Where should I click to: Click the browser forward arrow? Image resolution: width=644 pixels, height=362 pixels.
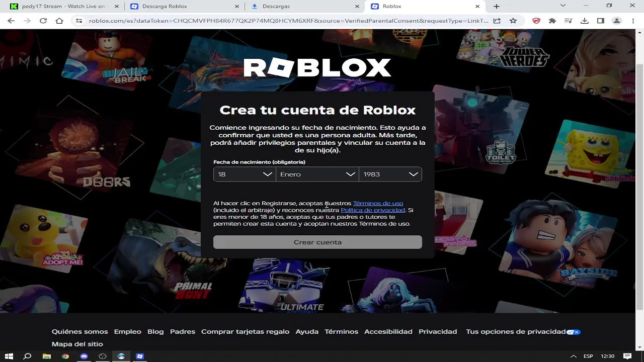[27, 21]
